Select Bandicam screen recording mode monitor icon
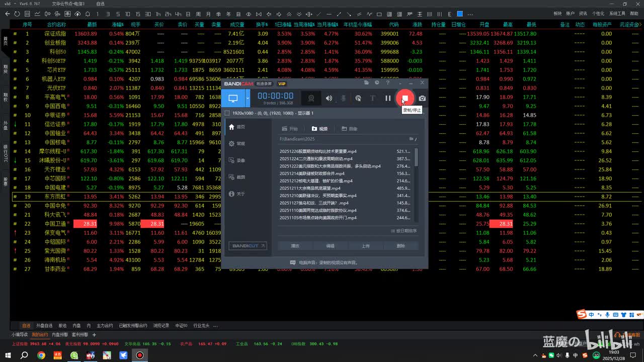This screenshot has height=362, width=644. click(233, 98)
